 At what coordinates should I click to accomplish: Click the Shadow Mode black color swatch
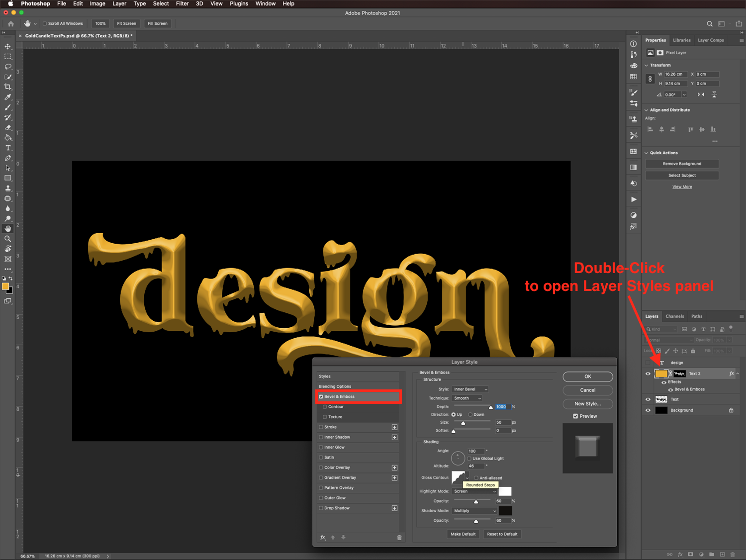[505, 511]
